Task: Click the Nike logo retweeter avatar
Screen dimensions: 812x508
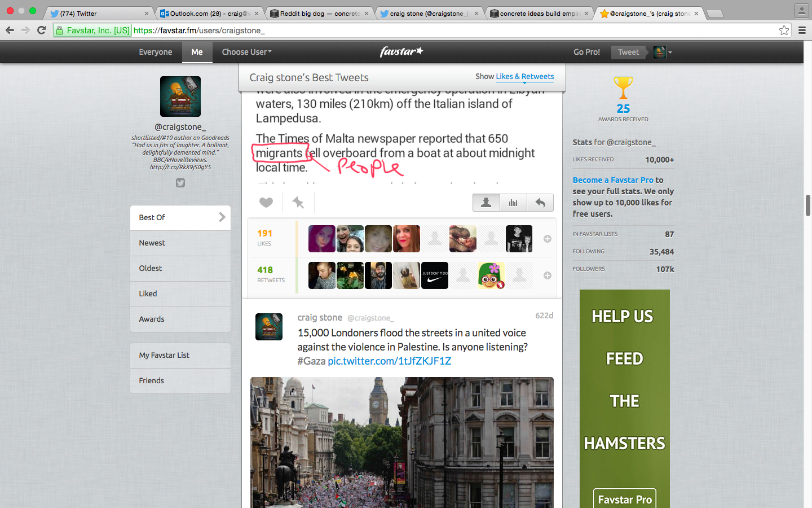Action: click(435, 275)
